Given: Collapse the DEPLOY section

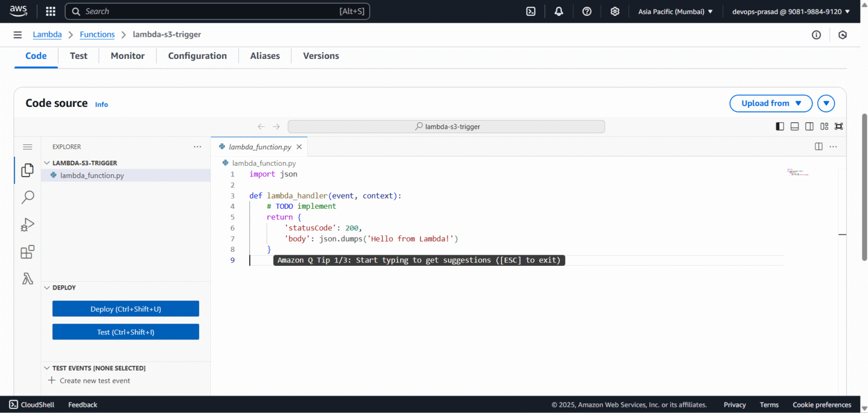Looking at the screenshot, I should coord(47,287).
